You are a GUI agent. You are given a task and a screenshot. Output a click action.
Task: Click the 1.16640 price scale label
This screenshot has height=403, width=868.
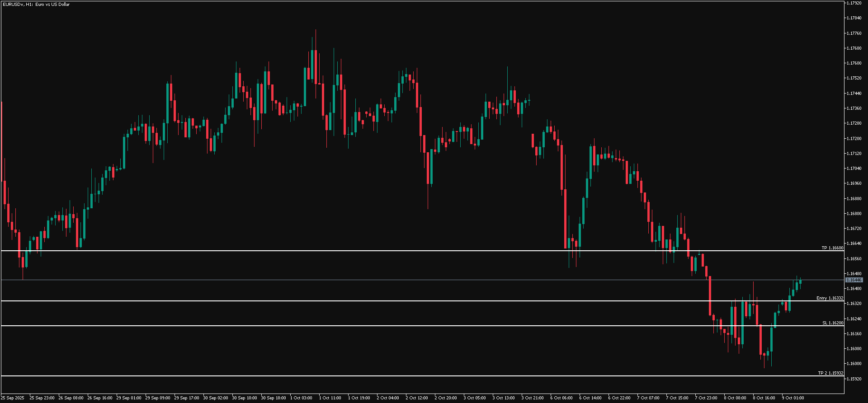[x=854, y=244]
